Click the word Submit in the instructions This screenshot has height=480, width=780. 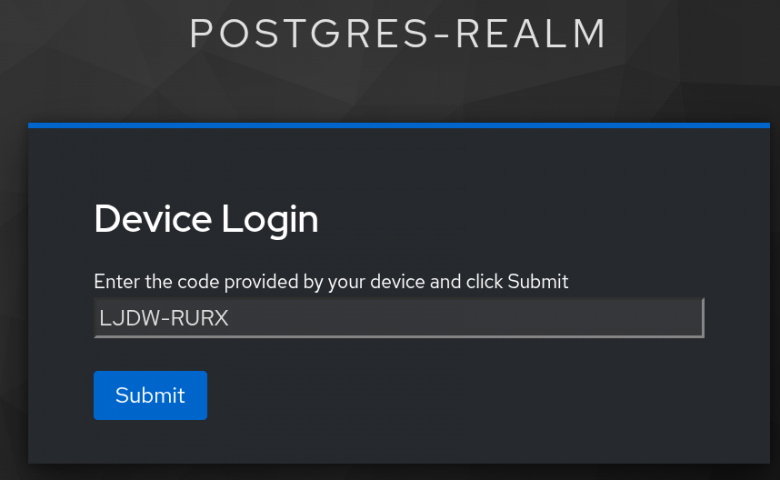(538, 282)
